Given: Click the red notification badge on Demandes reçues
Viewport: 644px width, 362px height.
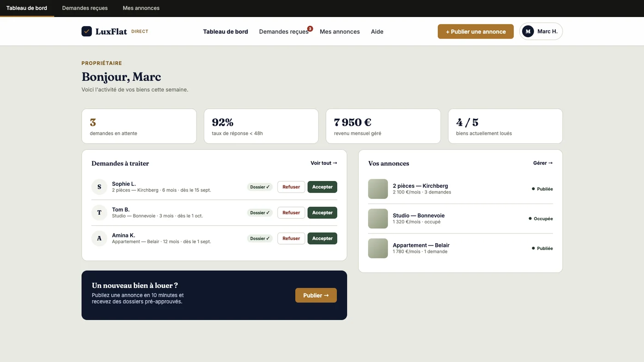Looking at the screenshot, I should (310, 29).
